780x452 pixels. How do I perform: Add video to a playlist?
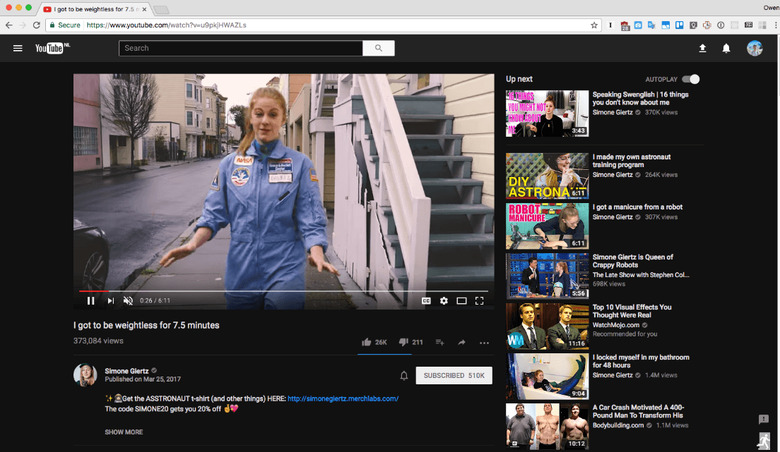[440, 342]
